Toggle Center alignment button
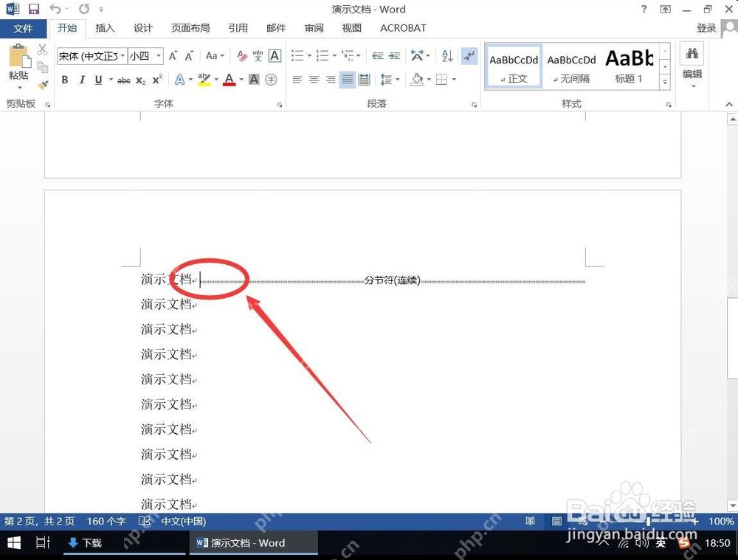 click(314, 80)
